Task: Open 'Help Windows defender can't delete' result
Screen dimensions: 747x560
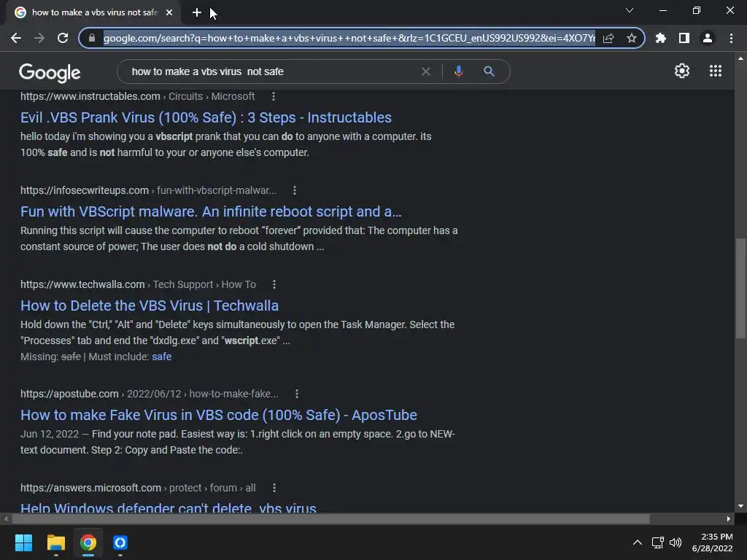Action: [169, 507]
